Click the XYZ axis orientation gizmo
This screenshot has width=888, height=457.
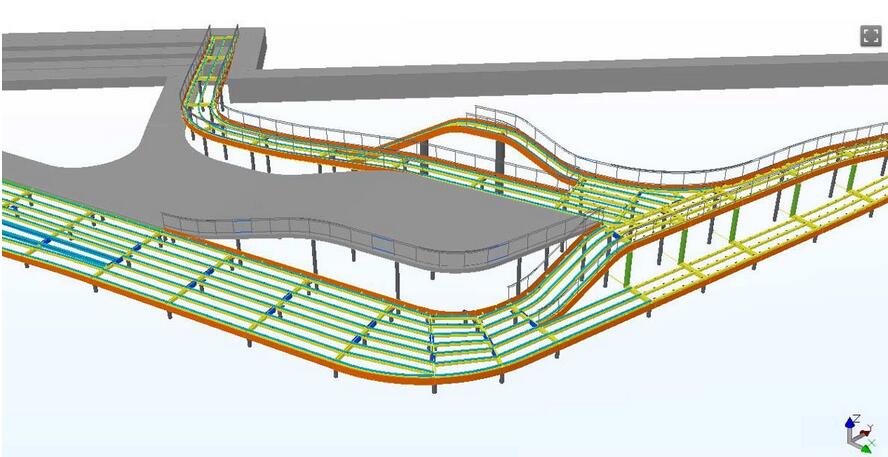(x=855, y=433)
